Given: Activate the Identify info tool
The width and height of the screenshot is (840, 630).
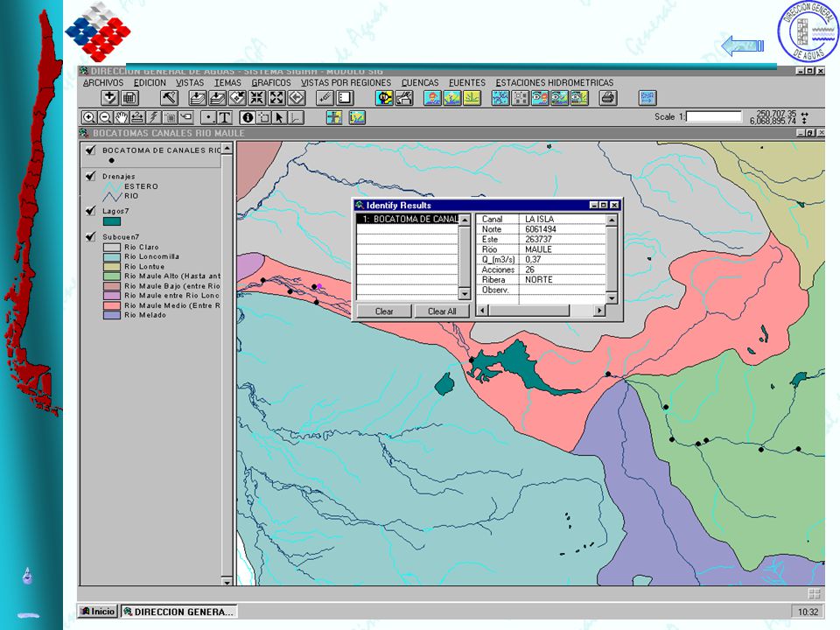Looking at the screenshot, I should [x=248, y=117].
